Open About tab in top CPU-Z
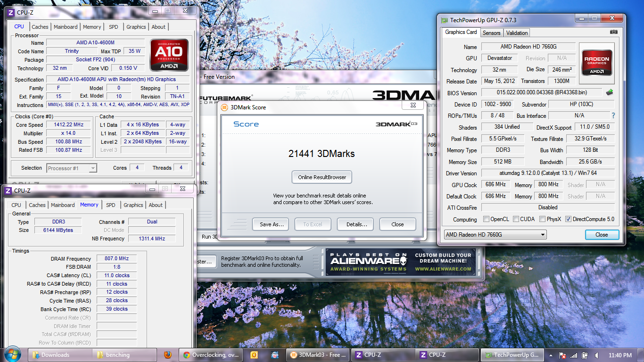 (x=158, y=27)
